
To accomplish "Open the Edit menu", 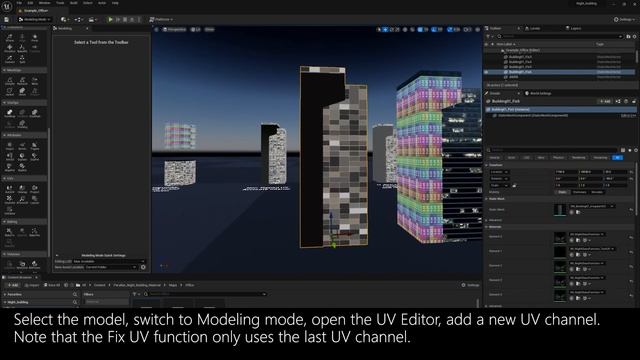I will pyautogui.click(x=30, y=3).
